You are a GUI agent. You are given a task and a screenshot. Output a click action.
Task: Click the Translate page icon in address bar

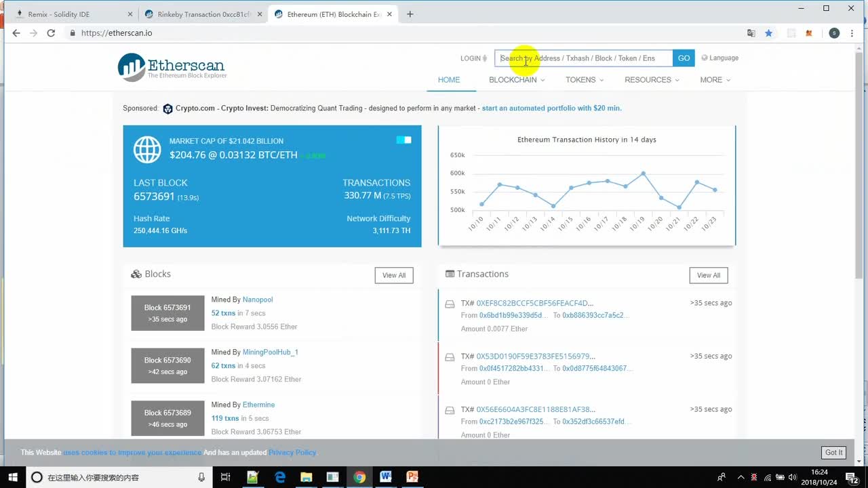pos(751,33)
